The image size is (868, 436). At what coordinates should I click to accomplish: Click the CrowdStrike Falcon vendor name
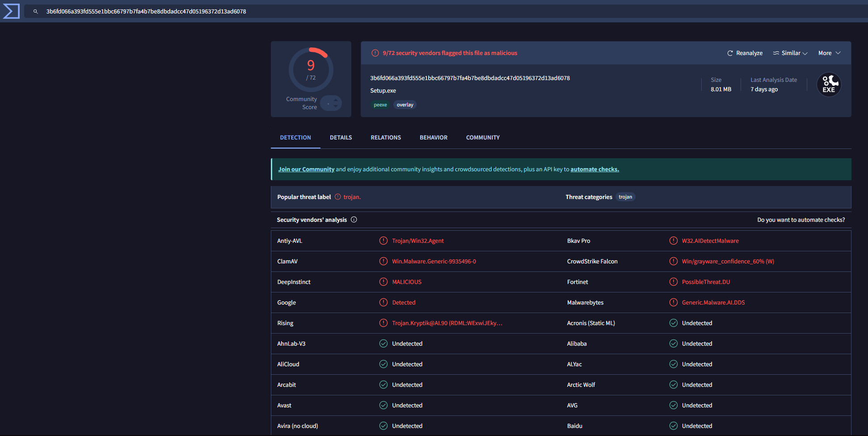pyautogui.click(x=592, y=262)
